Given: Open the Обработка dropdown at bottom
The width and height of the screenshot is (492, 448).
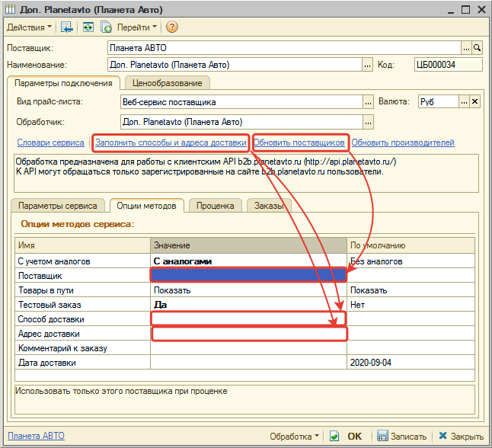Looking at the screenshot, I should click(x=294, y=437).
